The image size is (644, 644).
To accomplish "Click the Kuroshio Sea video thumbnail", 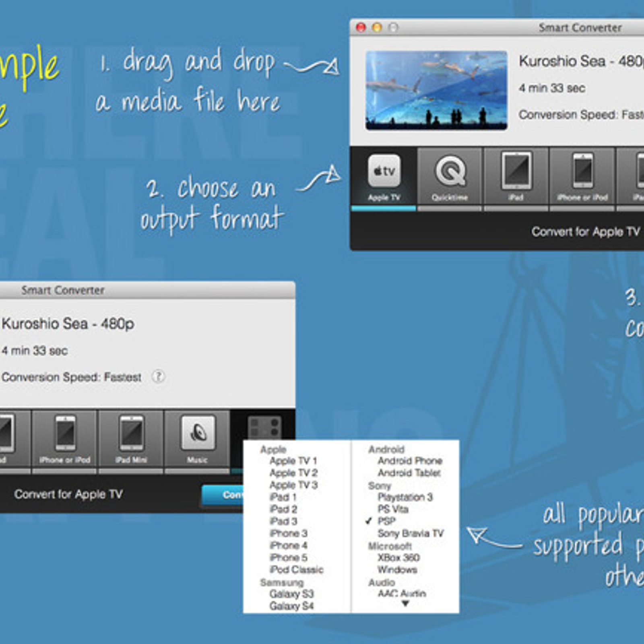I will (436, 90).
